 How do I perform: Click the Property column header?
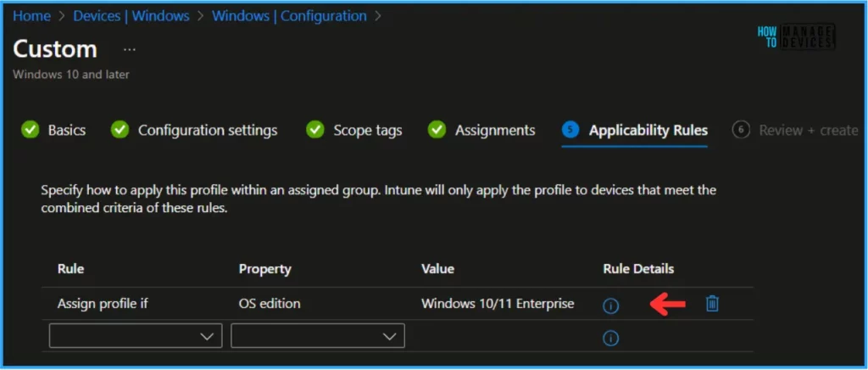click(x=264, y=269)
